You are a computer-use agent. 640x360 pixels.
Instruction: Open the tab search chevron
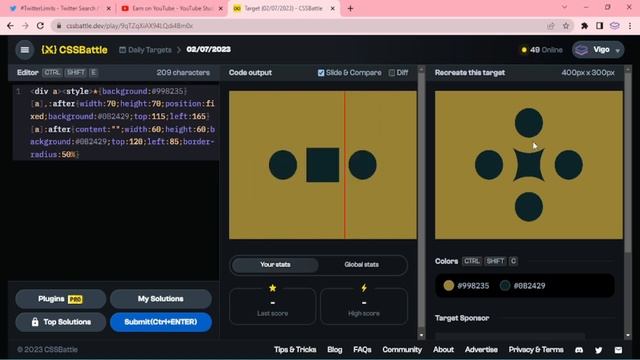(x=564, y=7)
